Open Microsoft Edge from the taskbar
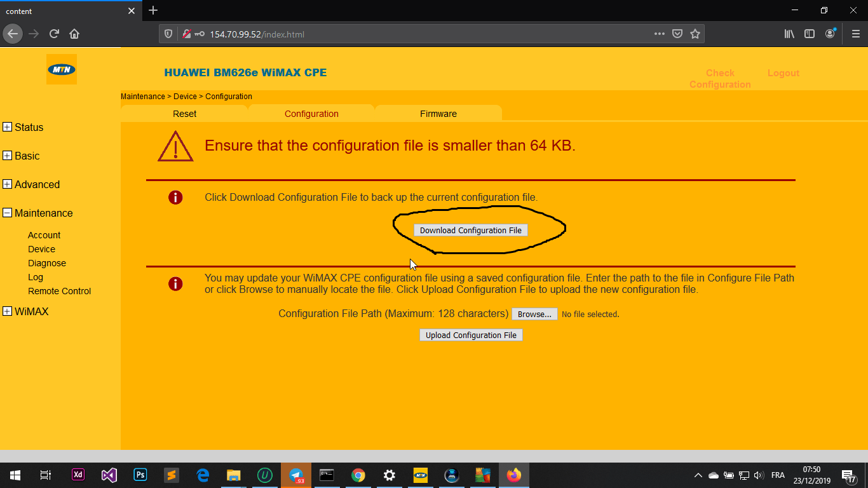Screen dimensions: 868x488 tap(203, 475)
